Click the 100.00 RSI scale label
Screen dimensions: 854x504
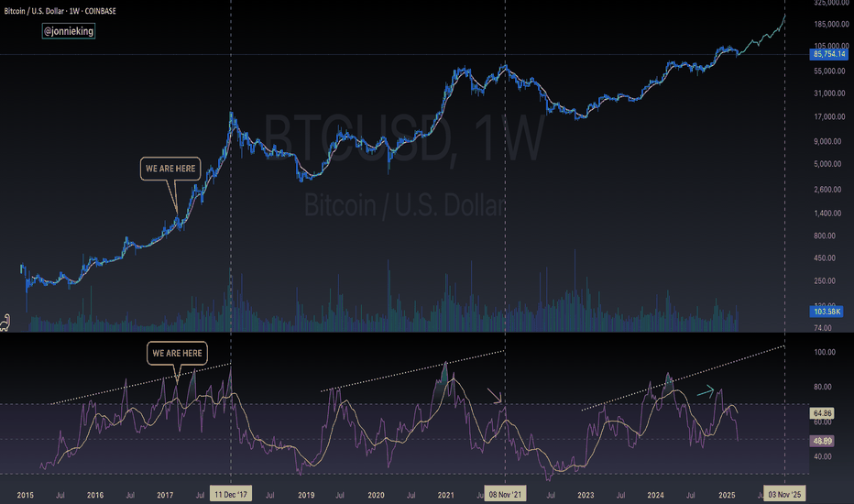[825, 353]
